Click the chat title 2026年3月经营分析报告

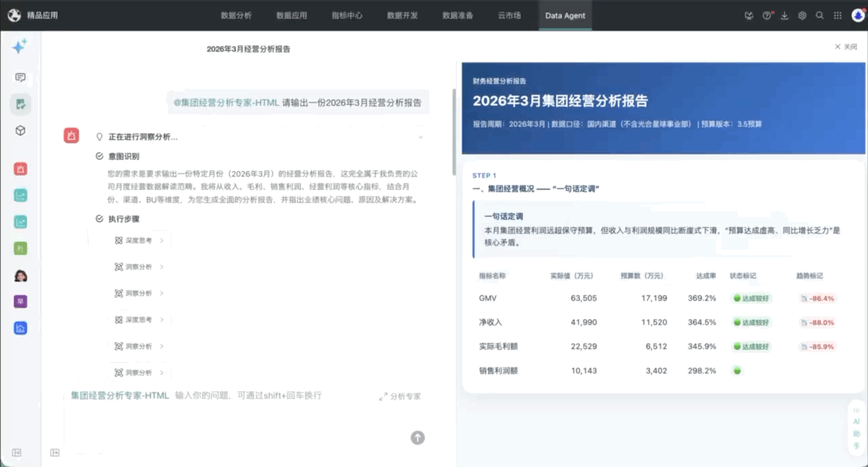point(248,49)
